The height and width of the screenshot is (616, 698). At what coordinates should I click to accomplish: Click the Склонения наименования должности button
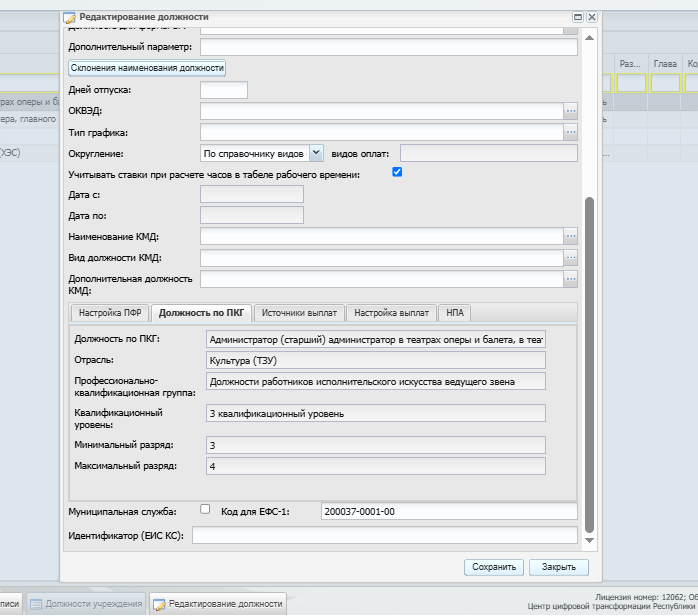tap(147, 68)
